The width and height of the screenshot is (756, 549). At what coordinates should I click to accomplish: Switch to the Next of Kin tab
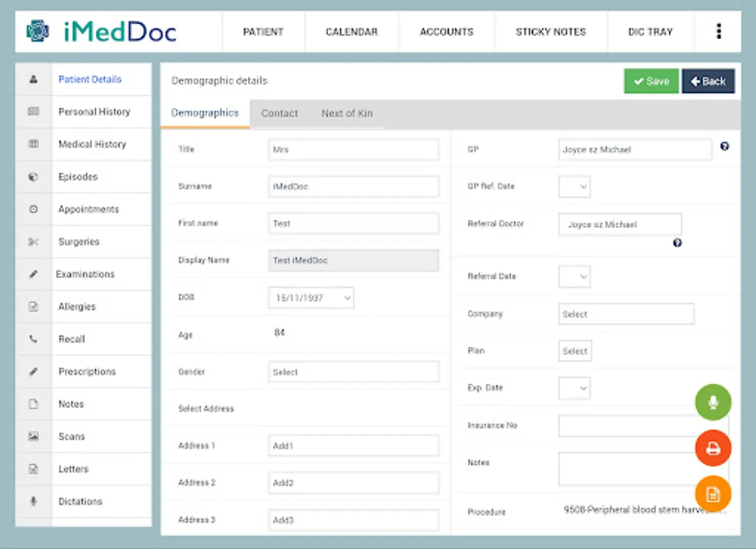click(x=347, y=113)
